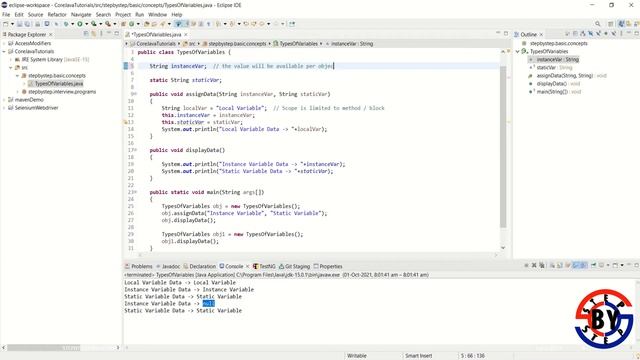Image resolution: width=640 pixels, height=360 pixels.
Task: Toggle Word Wrap in Console toolbar
Action: click(567, 266)
